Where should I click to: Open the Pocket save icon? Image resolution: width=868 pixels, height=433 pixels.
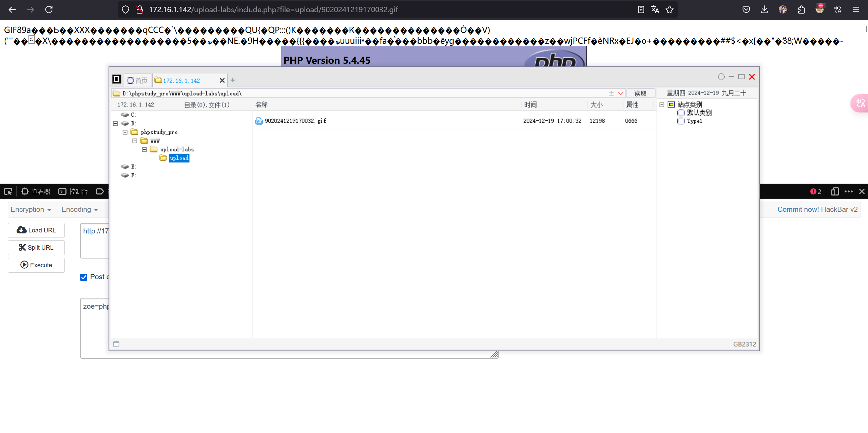tap(746, 9)
